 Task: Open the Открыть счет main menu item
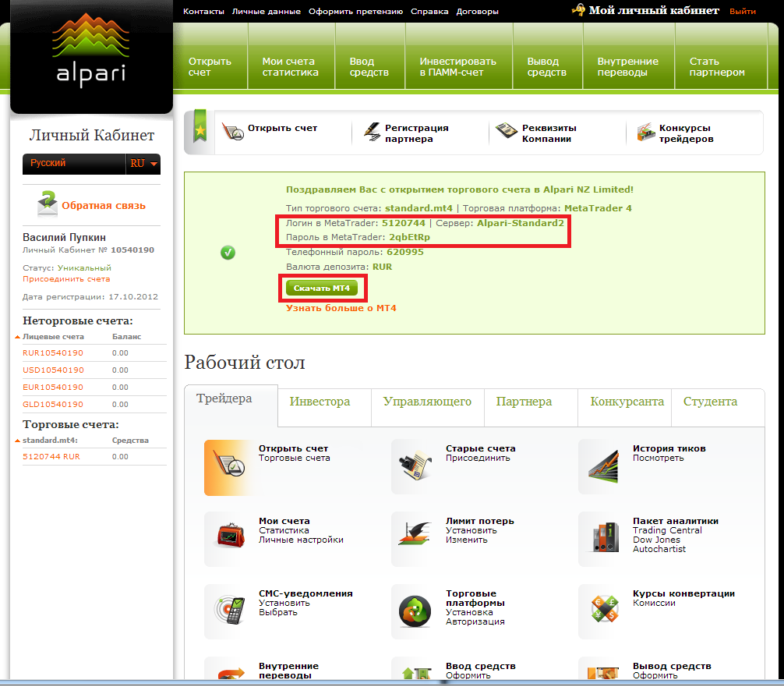(x=210, y=66)
